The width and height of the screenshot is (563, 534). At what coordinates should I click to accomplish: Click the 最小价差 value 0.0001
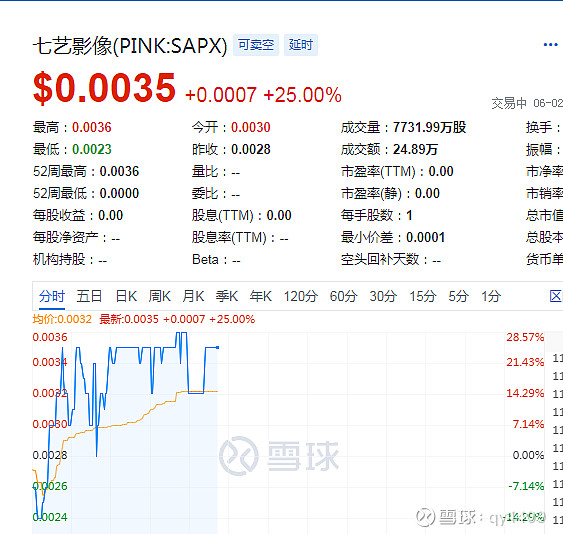(x=425, y=237)
